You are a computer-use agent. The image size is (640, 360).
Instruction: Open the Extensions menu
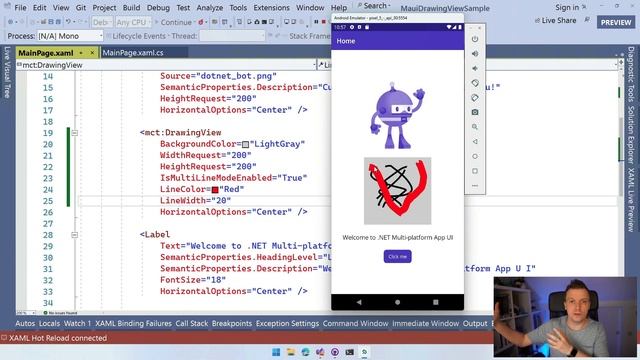(x=271, y=8)
